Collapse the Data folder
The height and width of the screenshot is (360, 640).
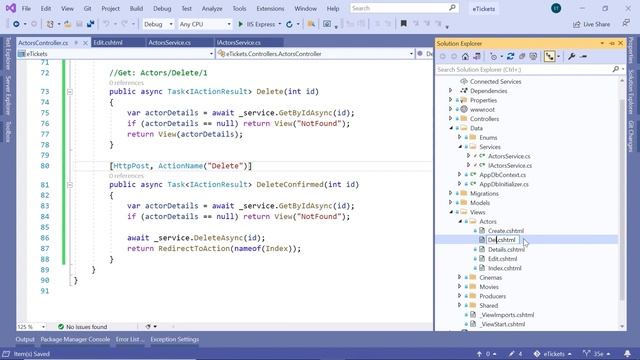click(451, 128)
